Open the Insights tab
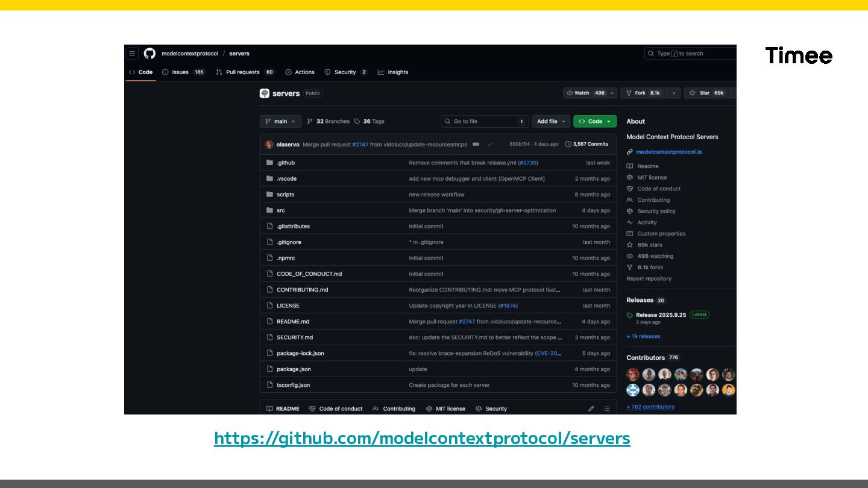 (x=393, y=72)
